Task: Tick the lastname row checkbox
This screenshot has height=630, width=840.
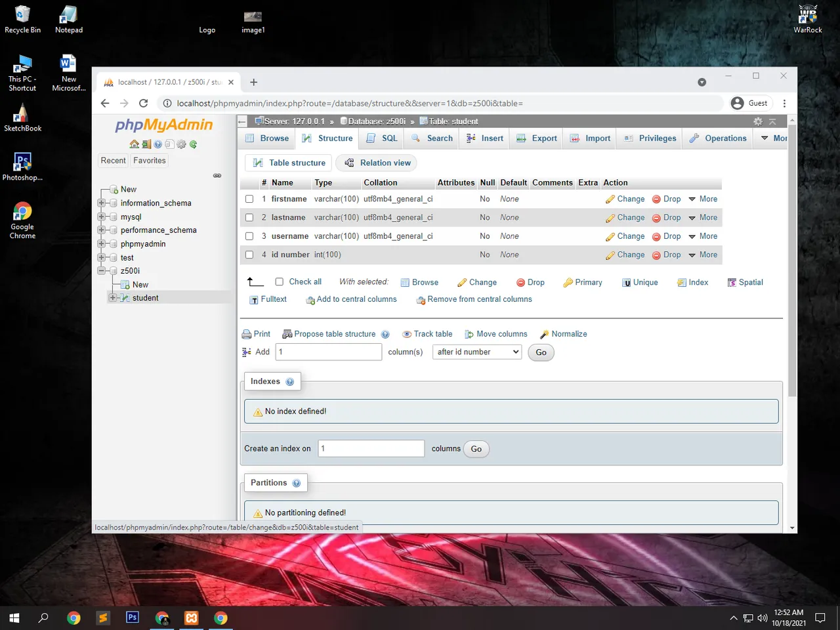Action: point(249,217)
